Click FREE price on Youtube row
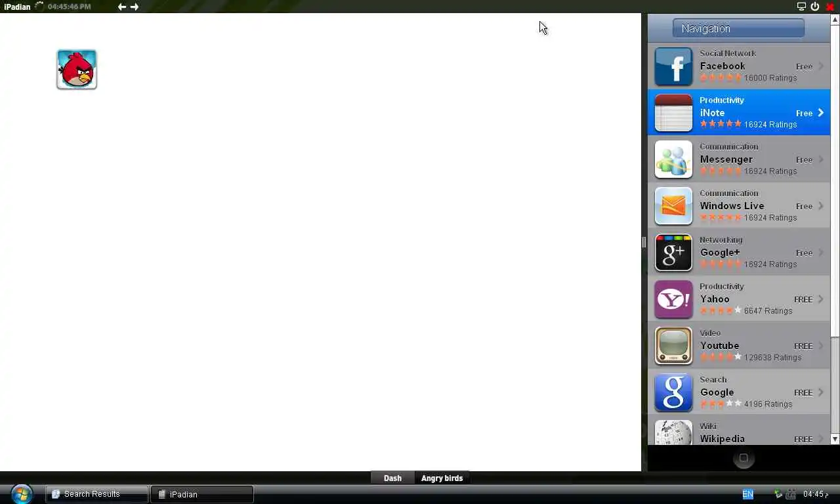 803,346
